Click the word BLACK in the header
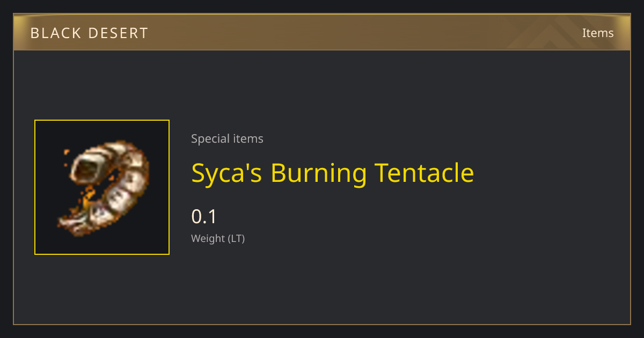 pos(57,33)
